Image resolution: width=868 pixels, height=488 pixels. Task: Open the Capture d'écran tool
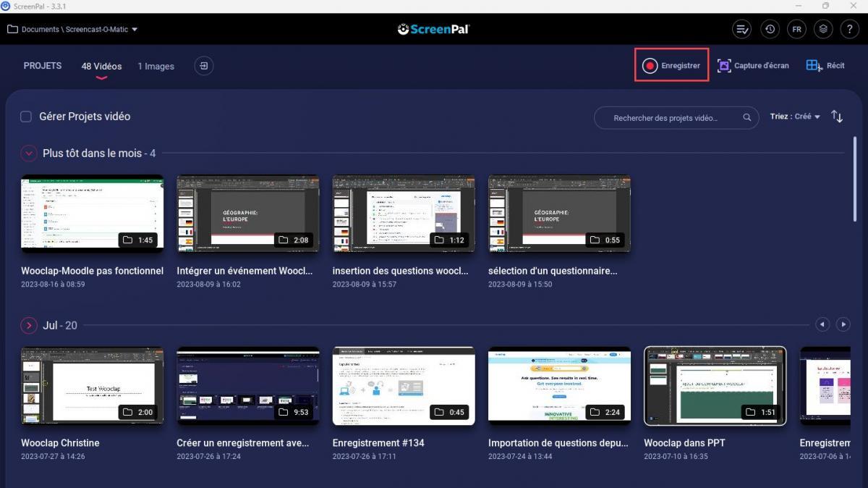(x=753, y=65)
